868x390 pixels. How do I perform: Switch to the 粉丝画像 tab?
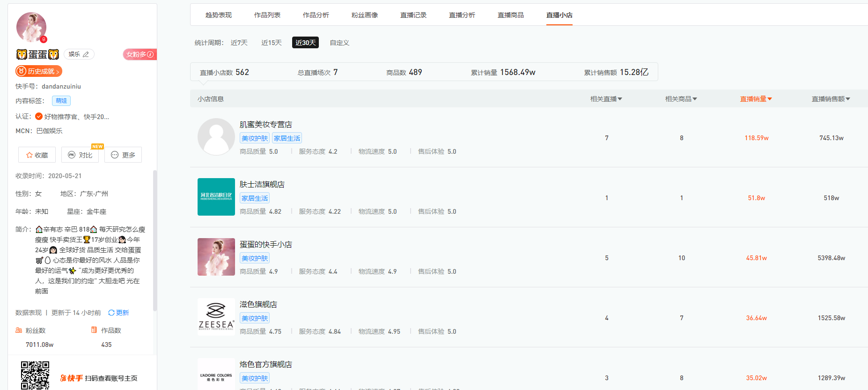pos(365,15)
